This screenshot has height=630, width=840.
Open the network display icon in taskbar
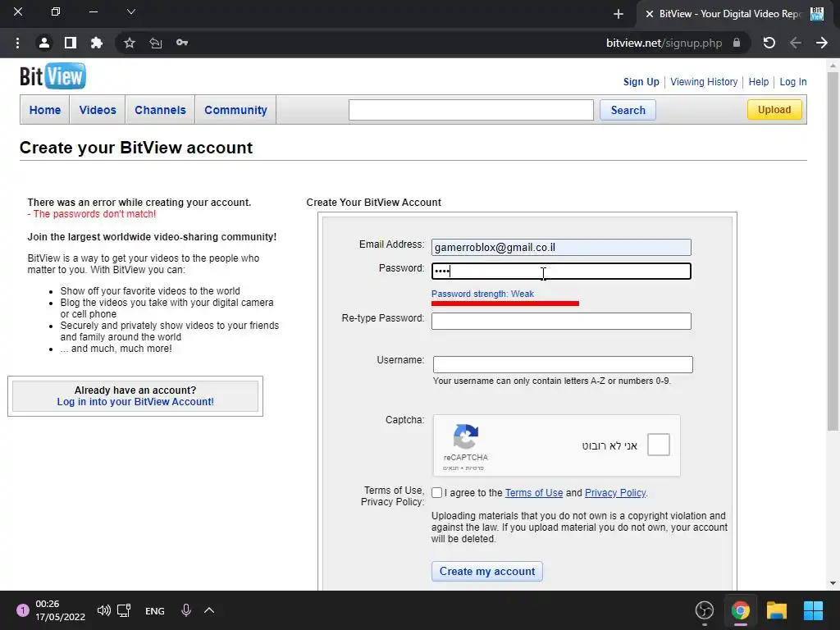coord(125,610)
